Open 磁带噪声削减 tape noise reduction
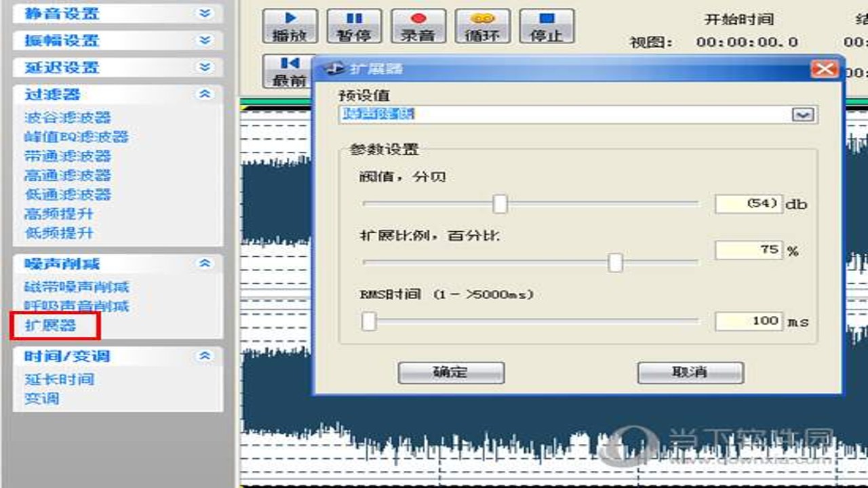The height and width of the screenshot is (488, 868). [77, 287]
